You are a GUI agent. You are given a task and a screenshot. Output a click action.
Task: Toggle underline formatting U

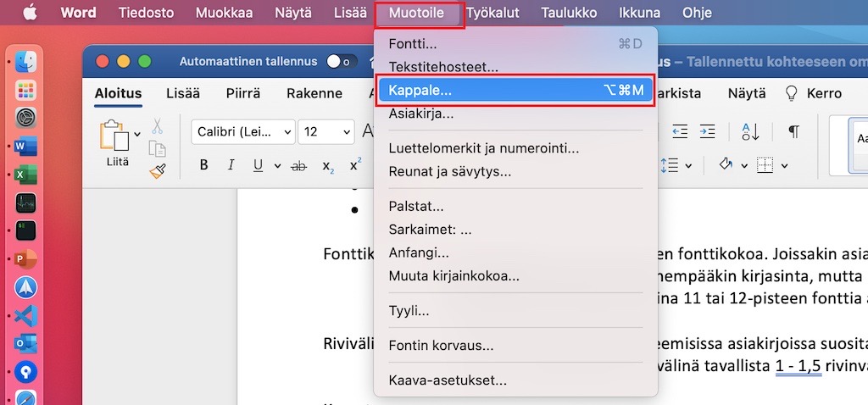(x=258, y=165)
